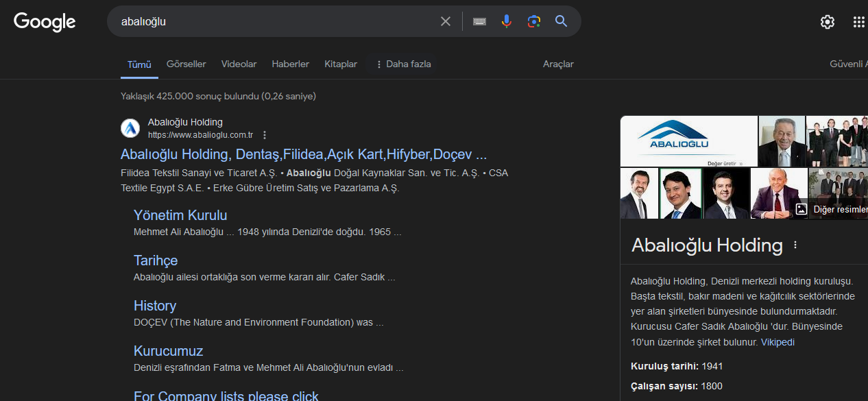Switch to the Kitaplar tab
868x401 pixels.
[341, 64]
